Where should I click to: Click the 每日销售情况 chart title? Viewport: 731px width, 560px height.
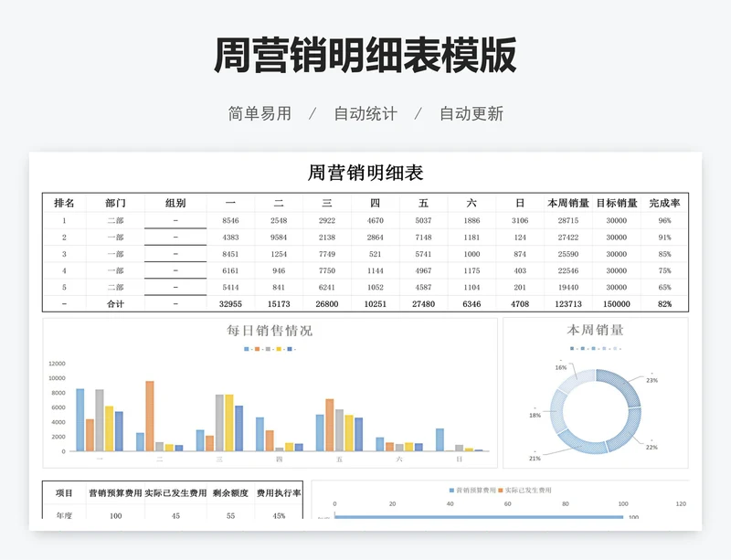click(270, 331)
